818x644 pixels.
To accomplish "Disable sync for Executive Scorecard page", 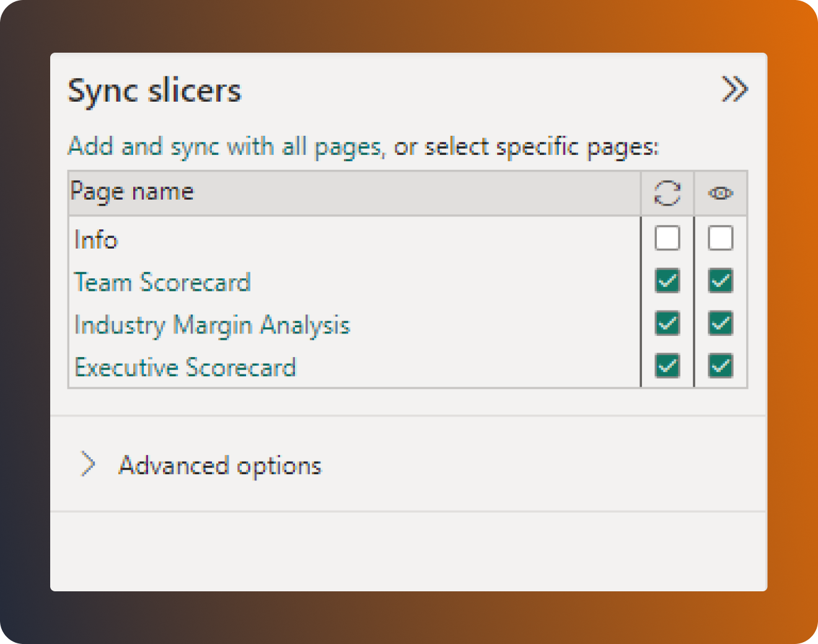I will pos(667,367).
